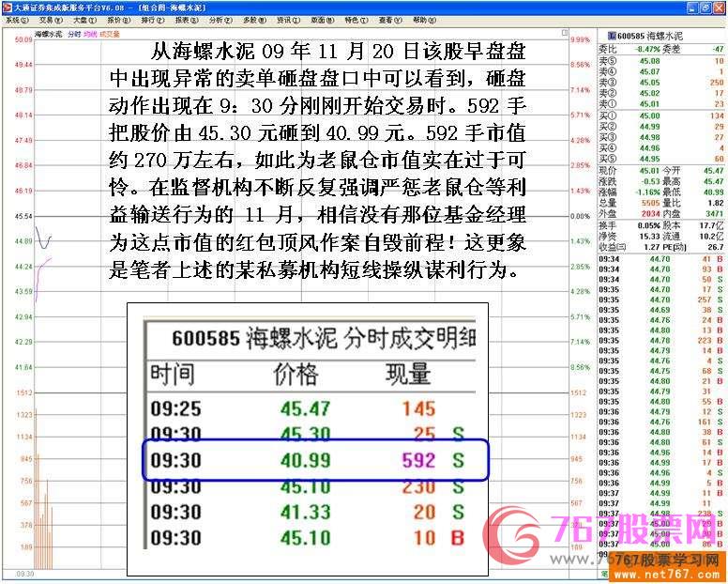Click the 45.54 baseline price label
Image resolution: width=728 pixels, height=584 pixels.
(23, 217)
